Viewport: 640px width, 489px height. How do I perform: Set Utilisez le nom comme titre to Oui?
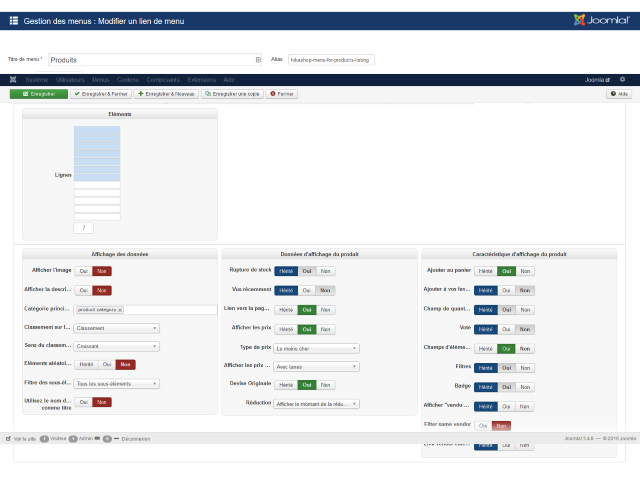(84, 402)
